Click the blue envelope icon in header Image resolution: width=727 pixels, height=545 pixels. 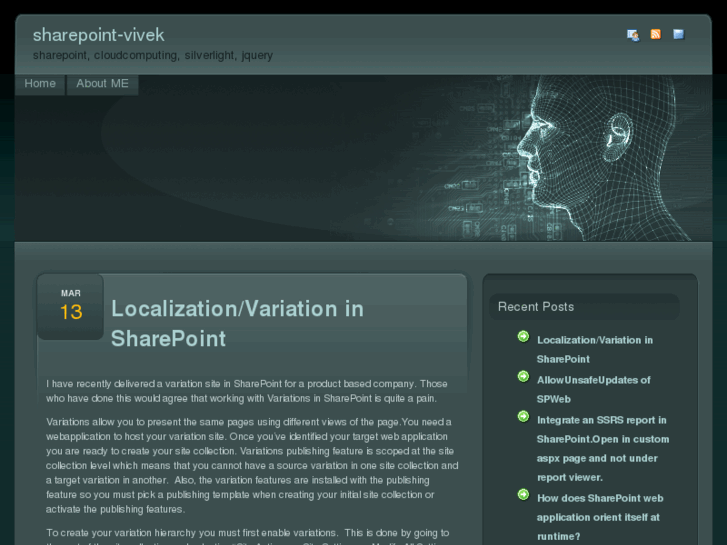pyautogui.click(x=678, y=34)
